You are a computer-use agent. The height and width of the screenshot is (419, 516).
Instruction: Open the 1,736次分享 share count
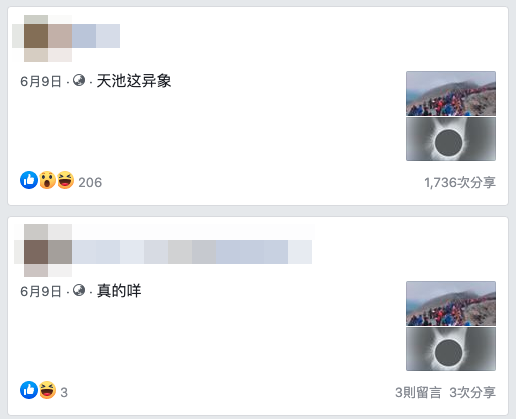460,183
